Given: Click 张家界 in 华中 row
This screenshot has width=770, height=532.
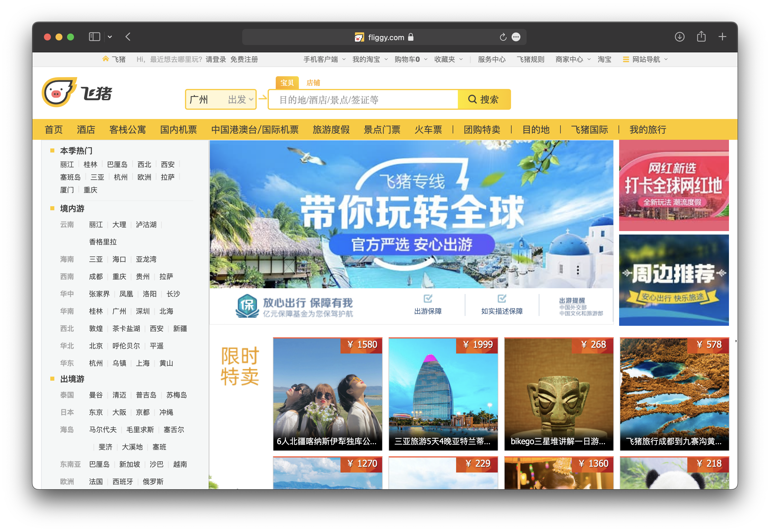Looking at the screenshot, I should [x=99, y=294].
